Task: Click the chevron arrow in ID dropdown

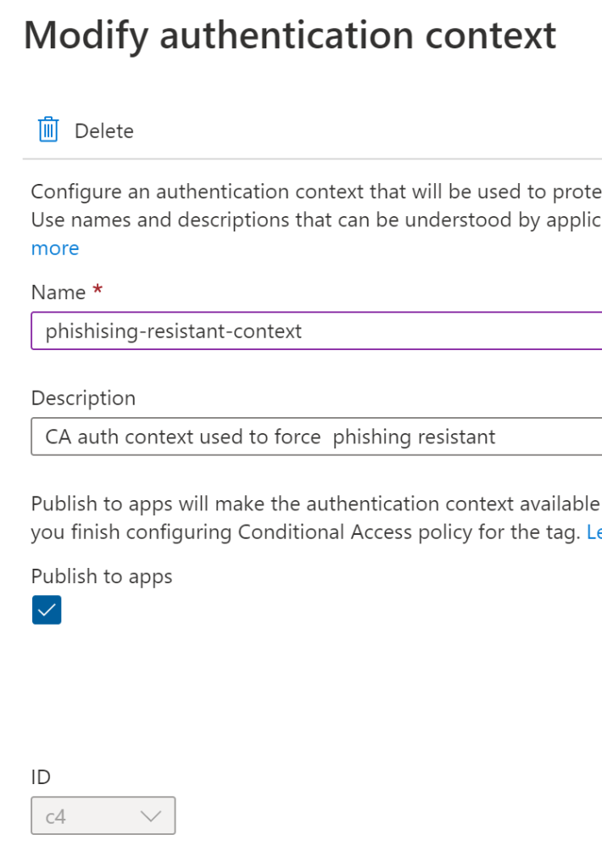Action: pos(150,815)
